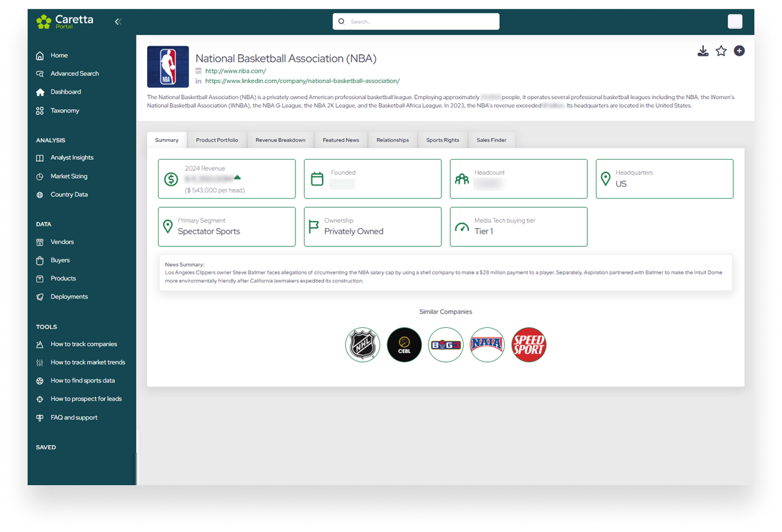Open the Advanced Search icon
Image resolution: width=782 pixels, height=532 pixels.
tap(40, 74)
